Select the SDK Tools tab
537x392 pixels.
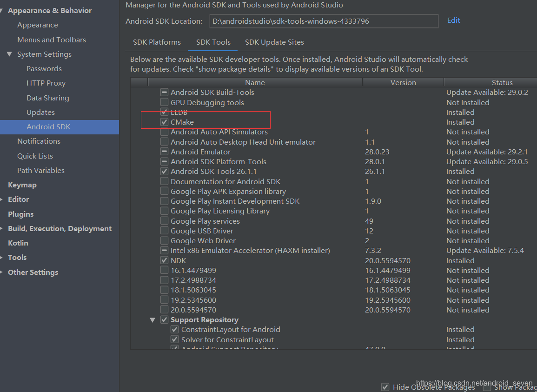(x=213, y=42)
